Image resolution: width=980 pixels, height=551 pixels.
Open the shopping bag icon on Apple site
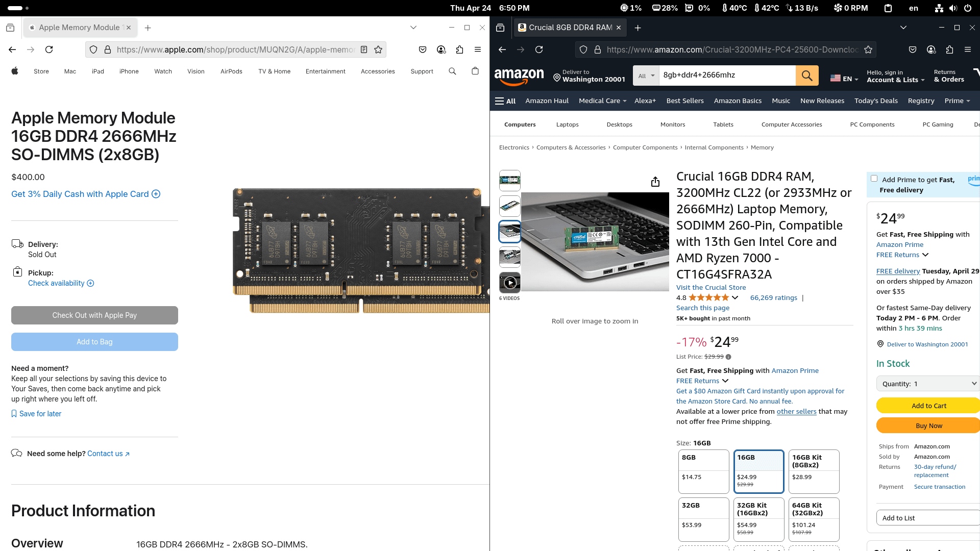(x=475, y=71)
